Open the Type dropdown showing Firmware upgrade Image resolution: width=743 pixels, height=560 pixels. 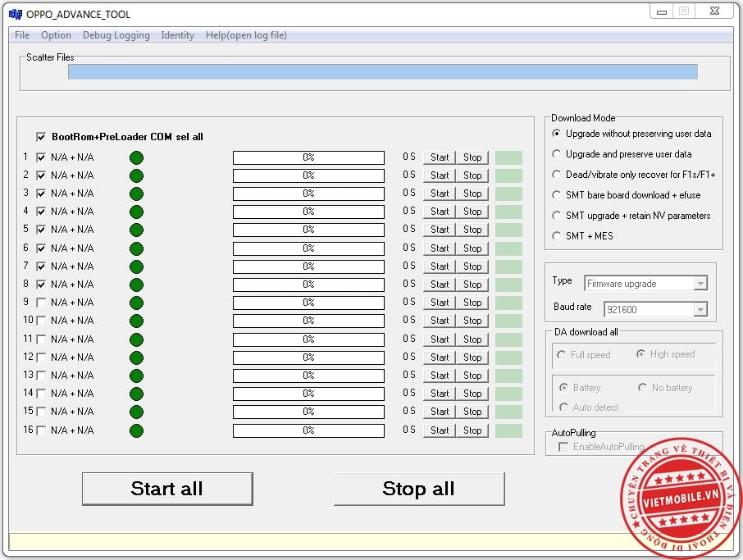coord(700,284)
